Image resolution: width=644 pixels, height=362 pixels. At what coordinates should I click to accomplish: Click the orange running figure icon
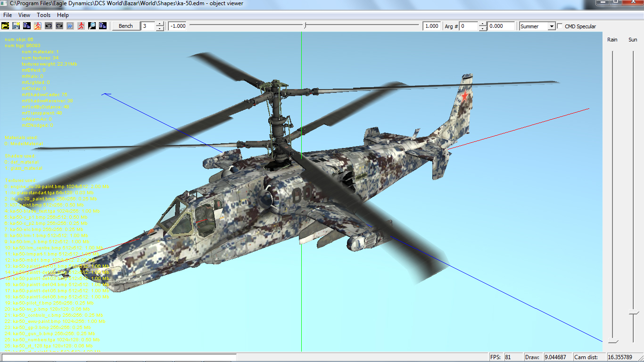tap(37, 26)
